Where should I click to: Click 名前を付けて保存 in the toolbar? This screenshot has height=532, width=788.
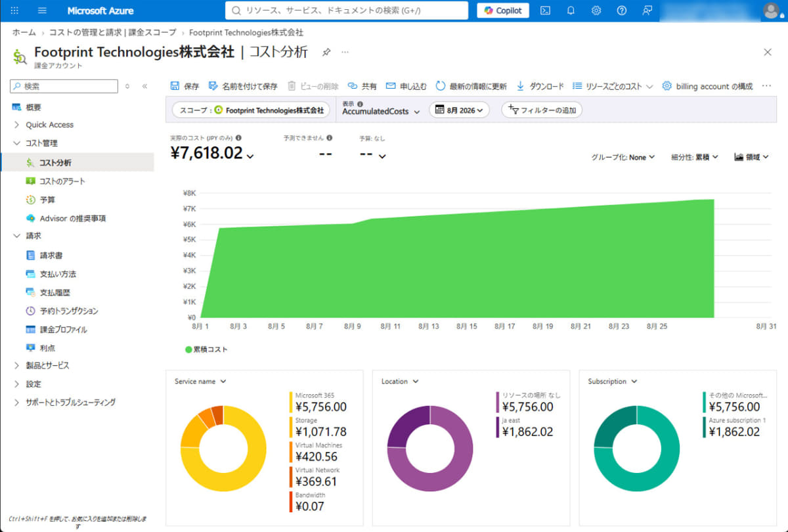(242, 86)
